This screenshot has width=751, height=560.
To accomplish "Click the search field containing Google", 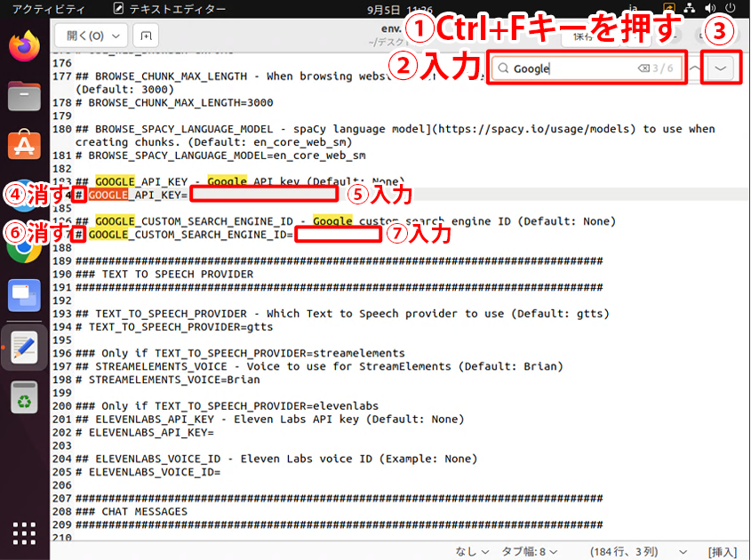I will 573,68.
